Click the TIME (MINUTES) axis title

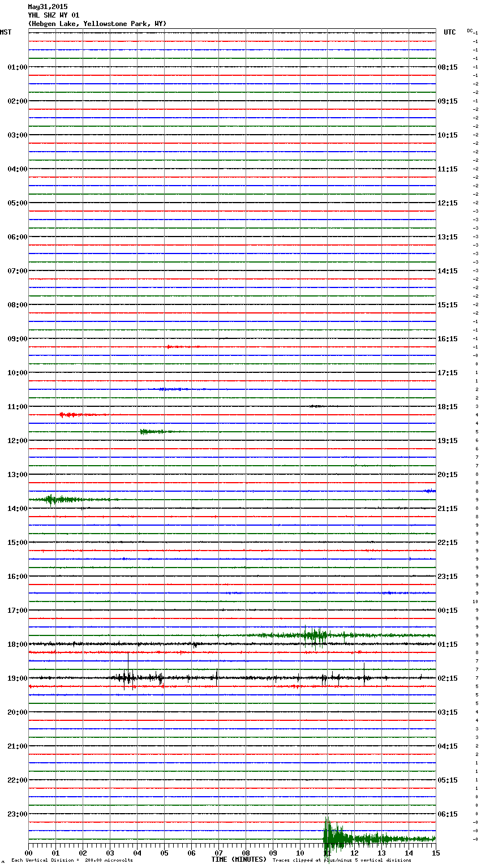click(239, 860)
